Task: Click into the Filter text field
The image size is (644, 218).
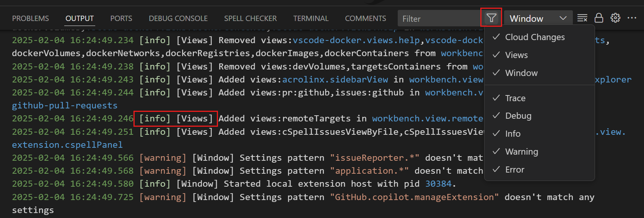Action: tap(438, 19)
